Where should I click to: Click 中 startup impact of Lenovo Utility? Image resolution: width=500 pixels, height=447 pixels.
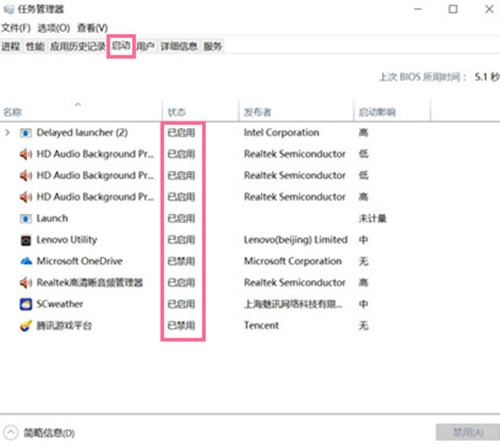pos(363,240)
